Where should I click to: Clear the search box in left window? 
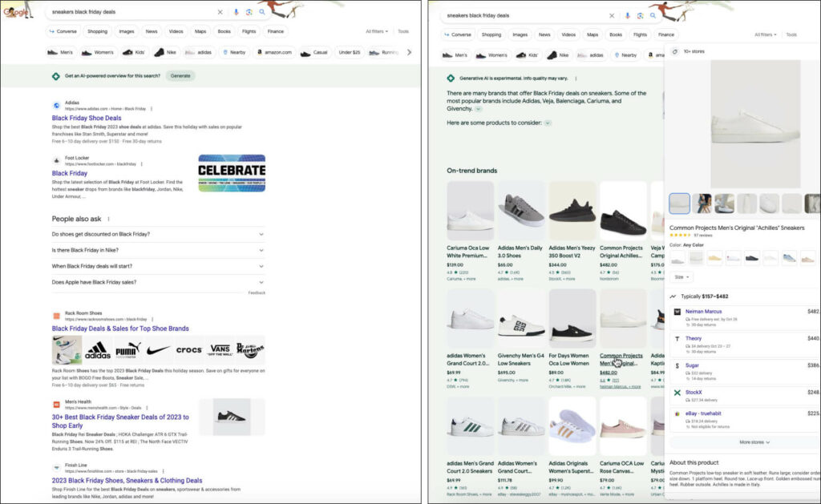point(220,12)
